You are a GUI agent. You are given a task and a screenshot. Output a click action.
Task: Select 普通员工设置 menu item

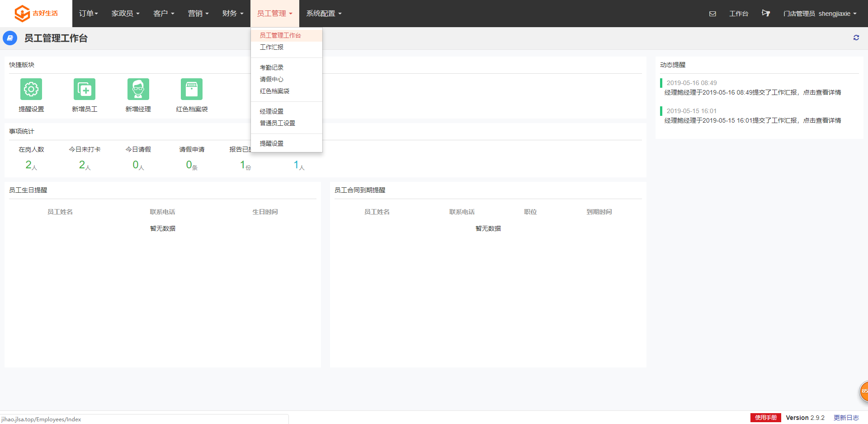287,123
